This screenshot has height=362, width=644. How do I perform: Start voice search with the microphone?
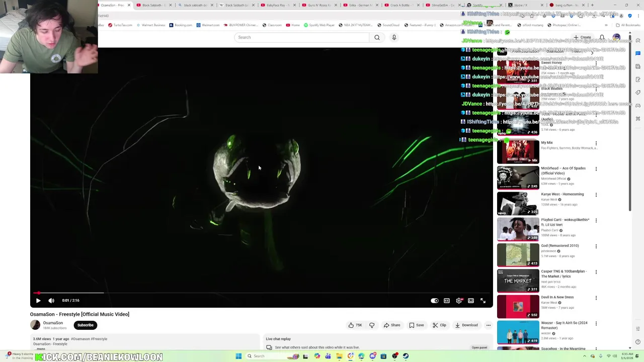pos(394,37)
